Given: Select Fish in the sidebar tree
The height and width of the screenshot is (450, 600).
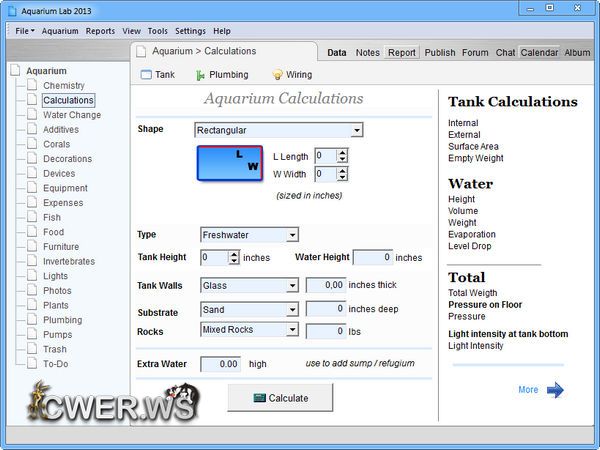Looking at the screenshot, I should [x=51, y=217].
